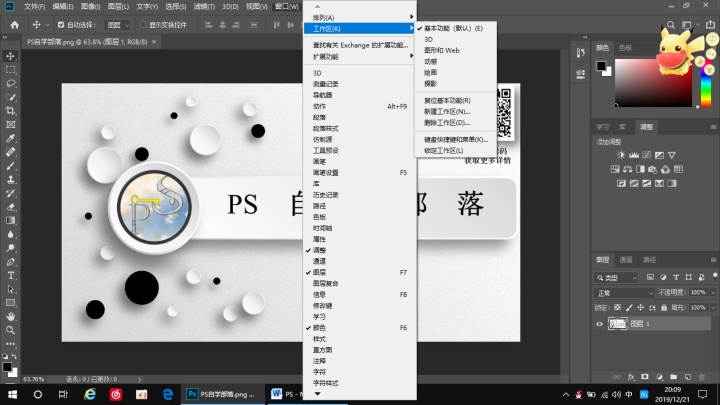Screen dimensions: 720x405
Task: Click 删除工作区(D)...
Action: click(455, 123)
